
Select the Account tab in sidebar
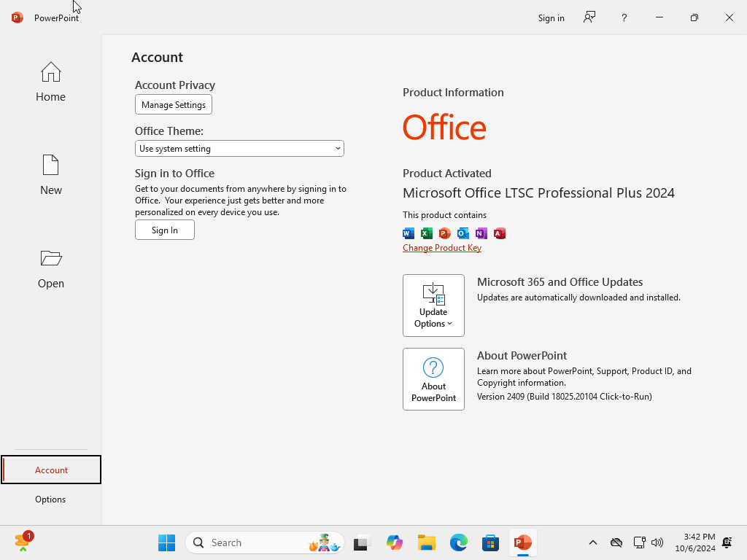(x=51, y=470)
